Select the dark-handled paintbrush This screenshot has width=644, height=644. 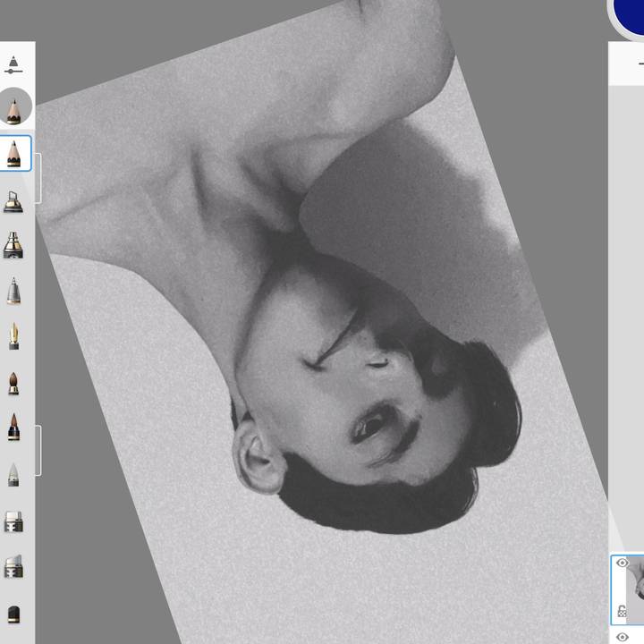(x=13, y=428)
